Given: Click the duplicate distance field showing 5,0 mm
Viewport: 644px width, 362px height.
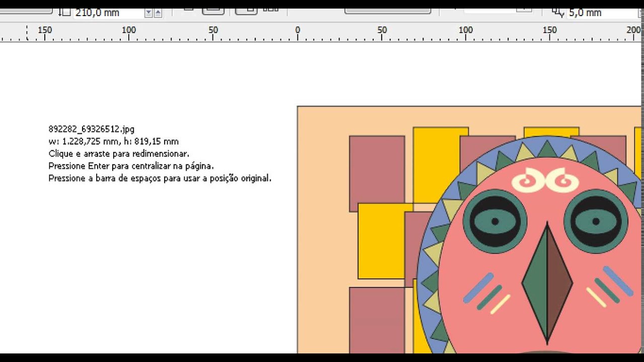Looking at the screenshot, I should pyautogui.click(x=603, y=13).
